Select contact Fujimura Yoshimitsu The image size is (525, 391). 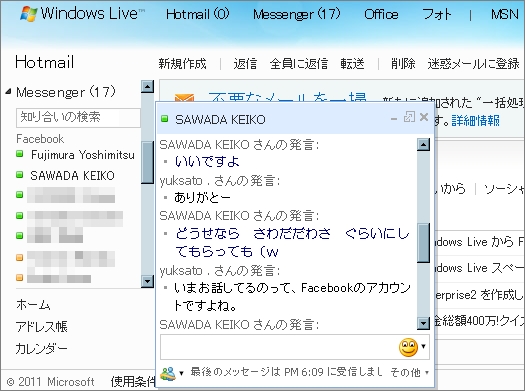point(83,155)
